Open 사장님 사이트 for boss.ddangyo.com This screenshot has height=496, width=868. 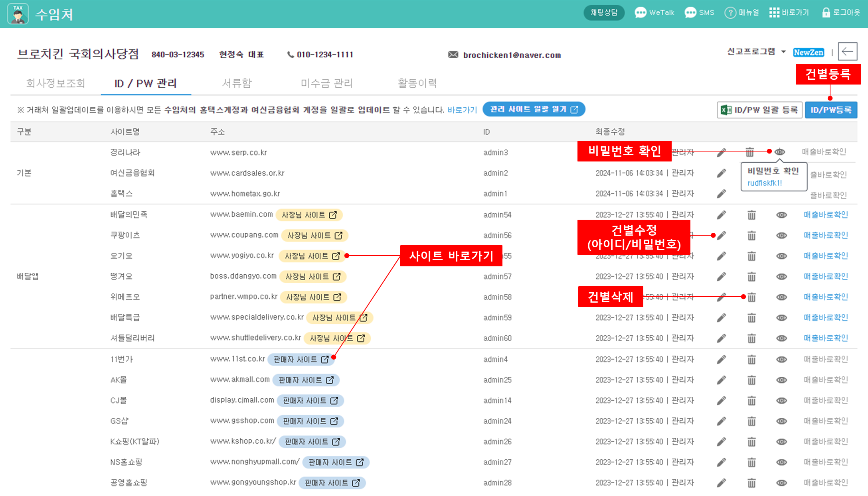(313, 277)
